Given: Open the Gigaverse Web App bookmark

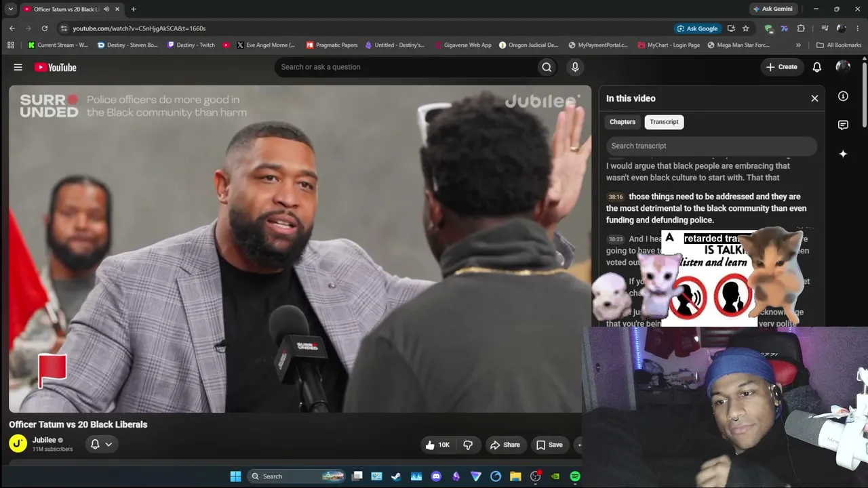Looking at the screenshot, I should pos(463,45).
